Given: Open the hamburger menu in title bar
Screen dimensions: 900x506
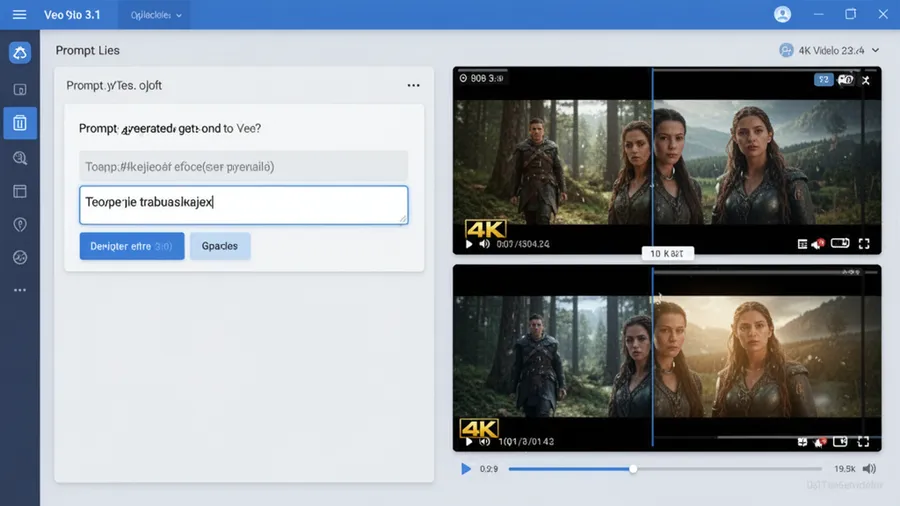Looking at the screenshot, I should pos(20,14).
